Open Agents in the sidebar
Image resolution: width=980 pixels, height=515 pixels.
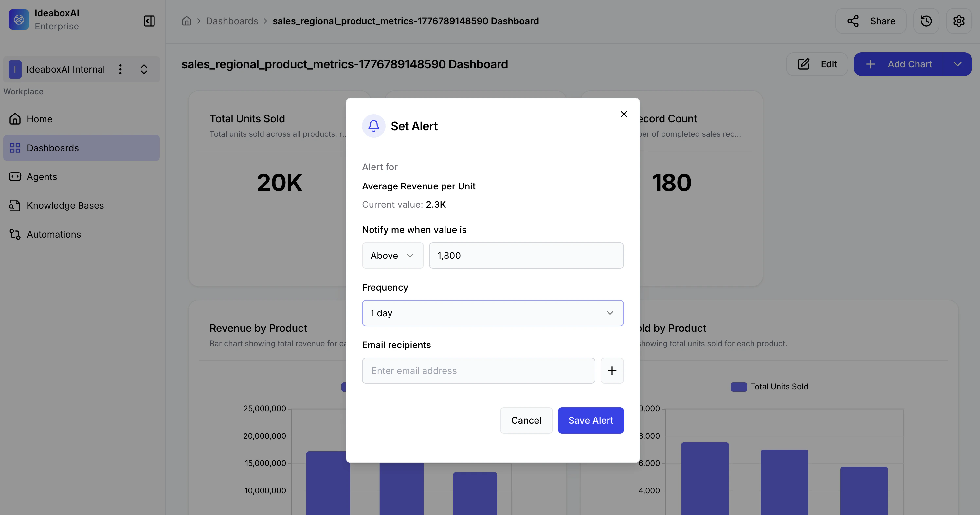(82, 176)
